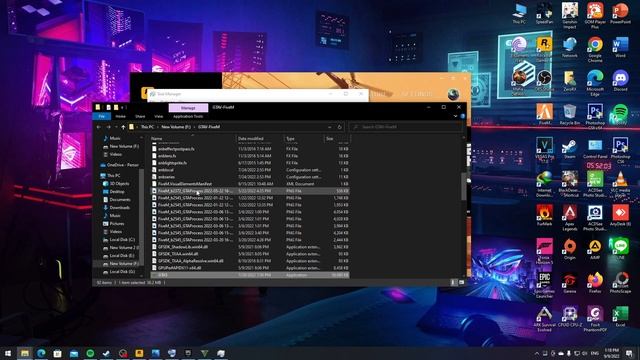This screenshot has height=360, width=640.
Task: Select Pictures in the navigation pane
Action: pyautogui.click(x=114, y=224)
